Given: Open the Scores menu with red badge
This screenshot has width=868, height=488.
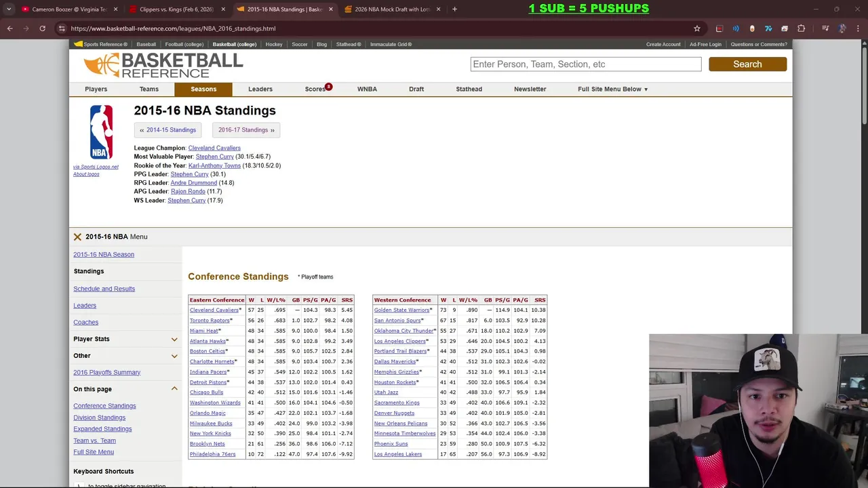Looking at the screenshot, I should [x=315, y=89].
